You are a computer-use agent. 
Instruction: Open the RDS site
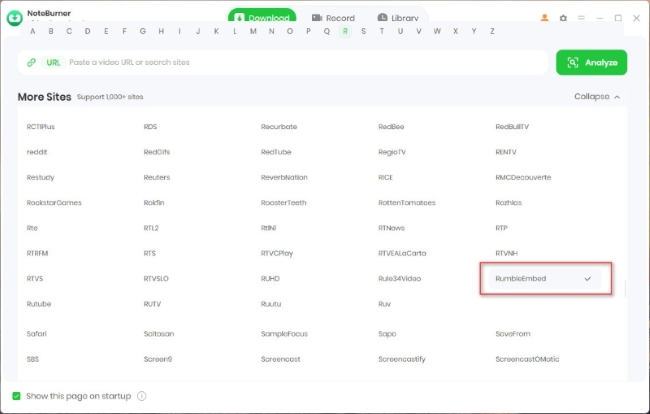(150, 127)
